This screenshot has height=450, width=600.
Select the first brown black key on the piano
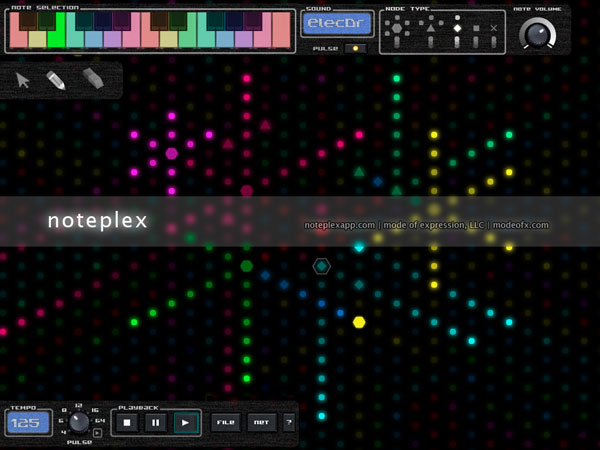28,21
